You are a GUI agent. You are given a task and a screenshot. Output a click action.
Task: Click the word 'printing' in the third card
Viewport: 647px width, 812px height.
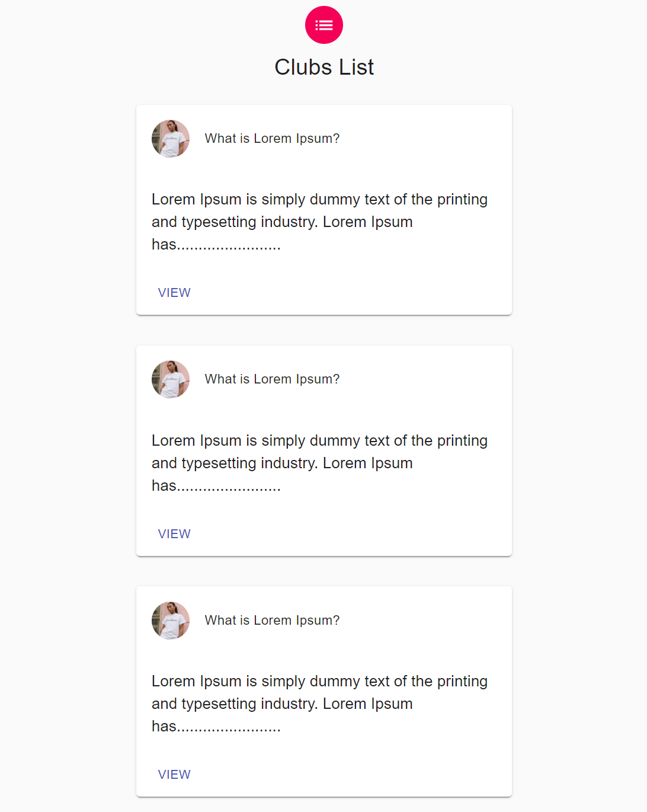(462, 682)
